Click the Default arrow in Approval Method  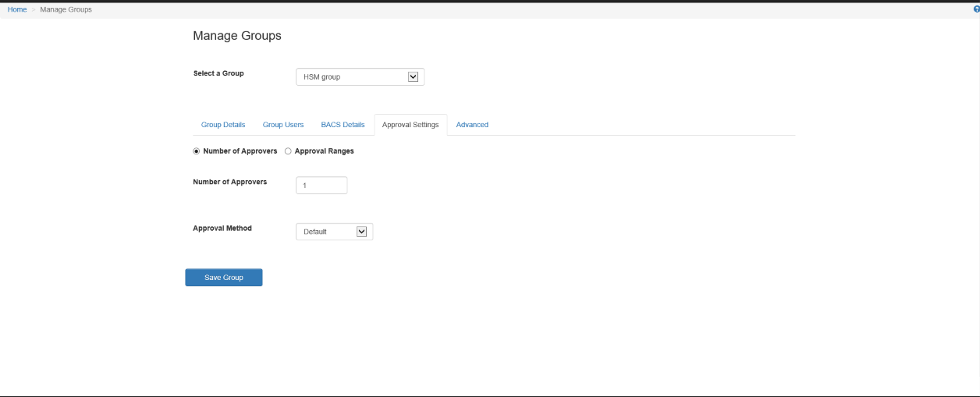coord(361,232)
